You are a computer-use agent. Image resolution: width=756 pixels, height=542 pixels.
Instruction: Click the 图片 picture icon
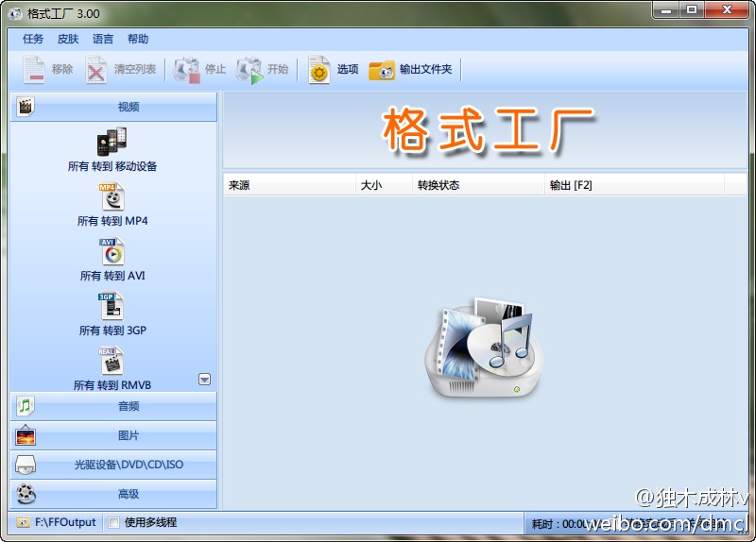[x=26, y=435]
